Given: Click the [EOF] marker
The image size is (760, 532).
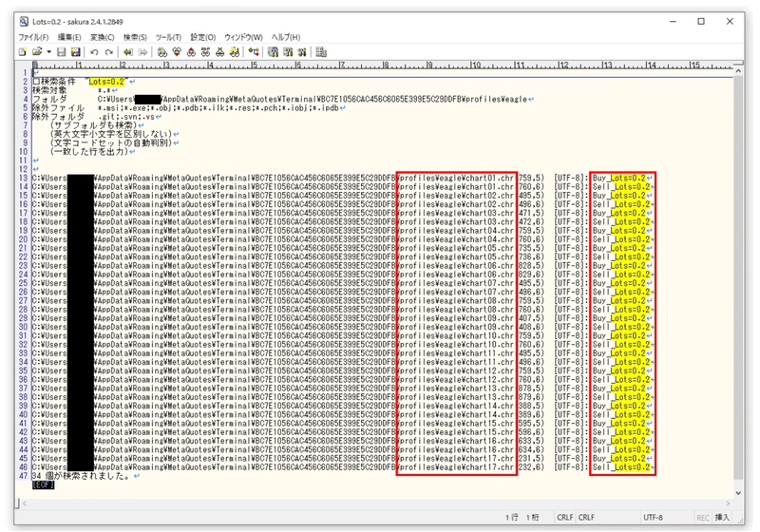Looking at the screenshot, I should (x=43, y=484).
